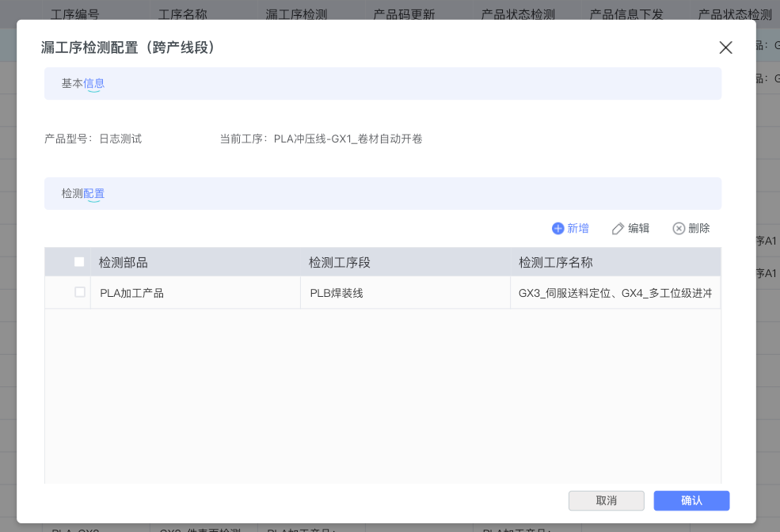Click the 产品码更新 column in background table
This screenshot has height=532, width=780.
coord(404,14)
